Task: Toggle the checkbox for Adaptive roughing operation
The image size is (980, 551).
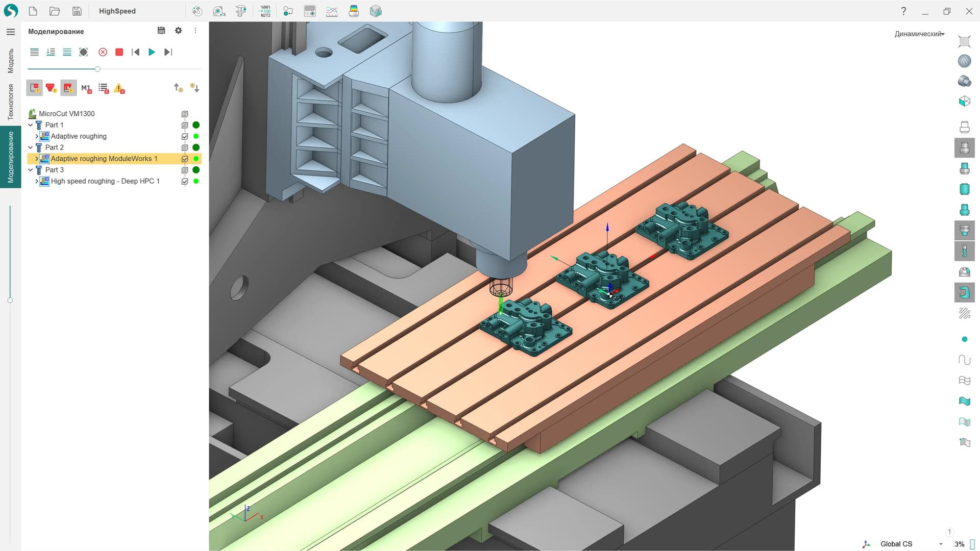Action: [185, 136]
